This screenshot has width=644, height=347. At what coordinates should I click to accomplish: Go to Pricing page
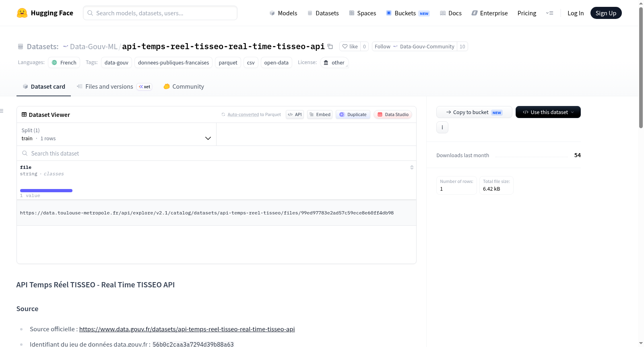527,13
